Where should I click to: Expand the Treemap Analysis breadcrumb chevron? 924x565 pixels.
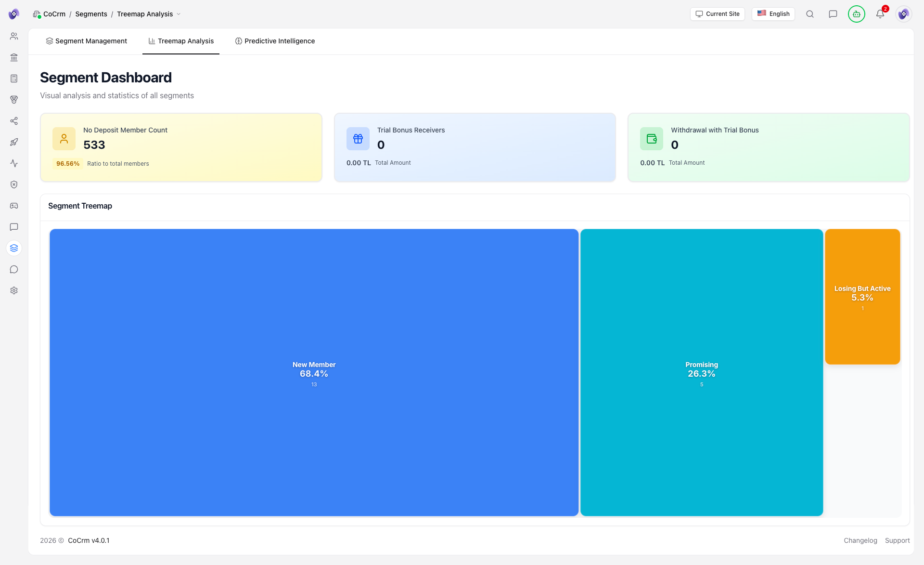tap(179, 14)
